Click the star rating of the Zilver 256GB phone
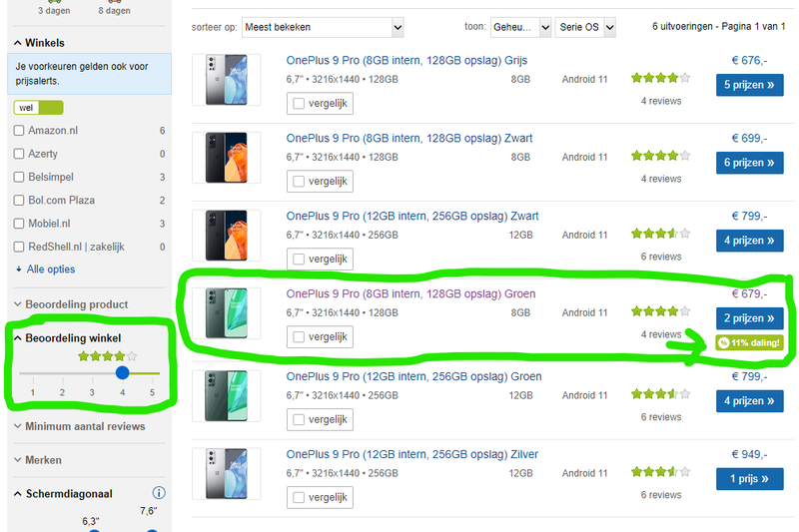Image resolution: width=799 pixels, height=532 pixels. [x=660, y=472]
